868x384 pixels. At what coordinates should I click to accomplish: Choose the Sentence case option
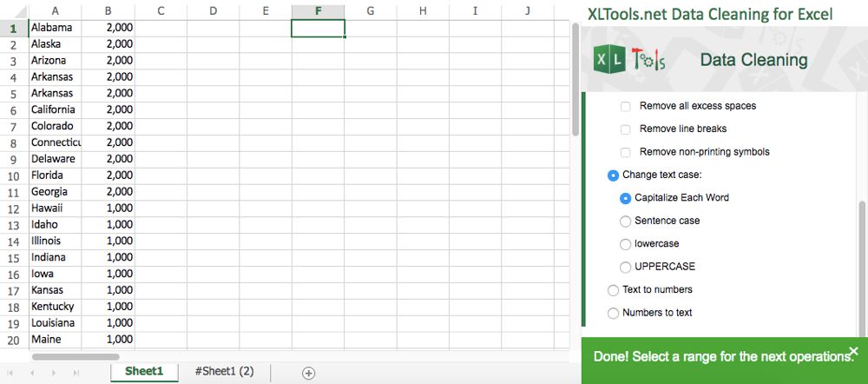coord(626,221)
